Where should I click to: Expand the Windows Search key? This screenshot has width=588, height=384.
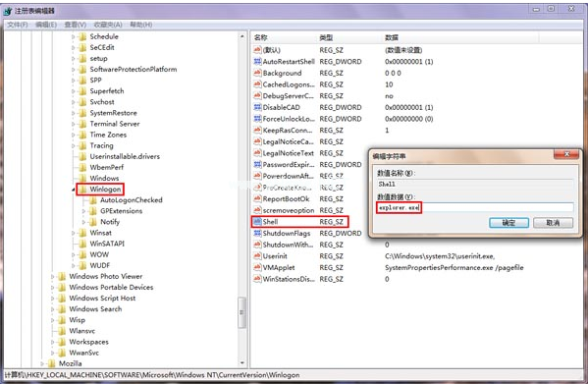click(53, 309)
